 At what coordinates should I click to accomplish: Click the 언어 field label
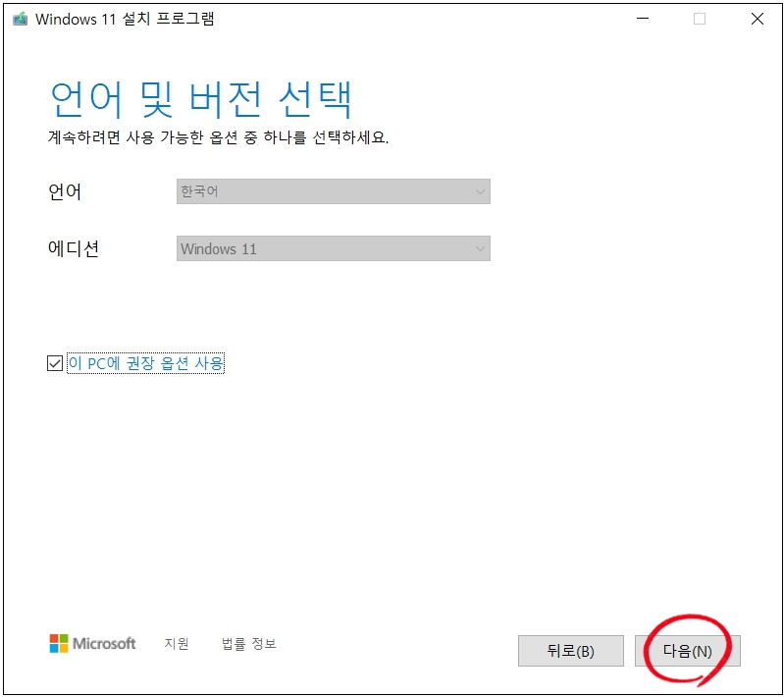[x=65, y=191]
